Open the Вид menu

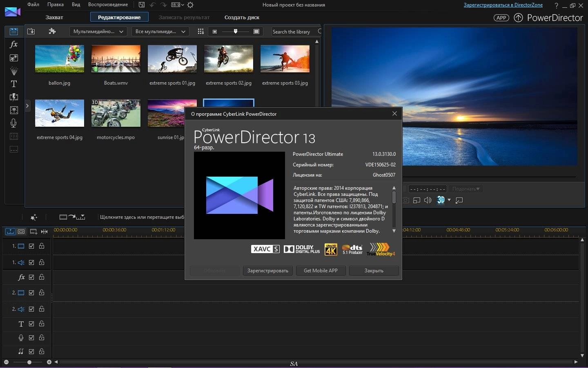coord(76,4)
